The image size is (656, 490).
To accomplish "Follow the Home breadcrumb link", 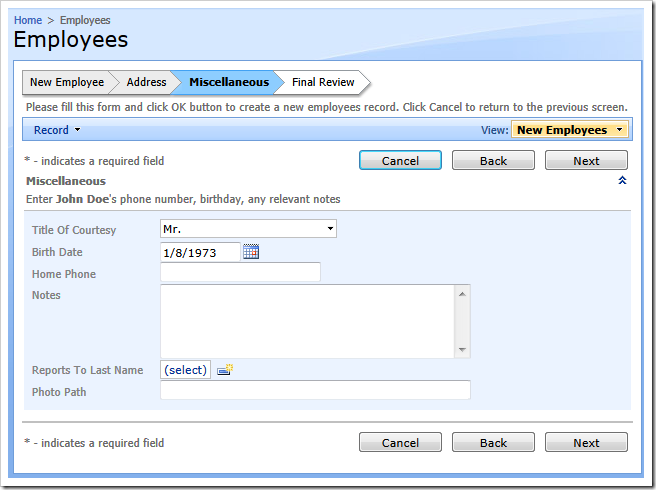I will point(28,20).
